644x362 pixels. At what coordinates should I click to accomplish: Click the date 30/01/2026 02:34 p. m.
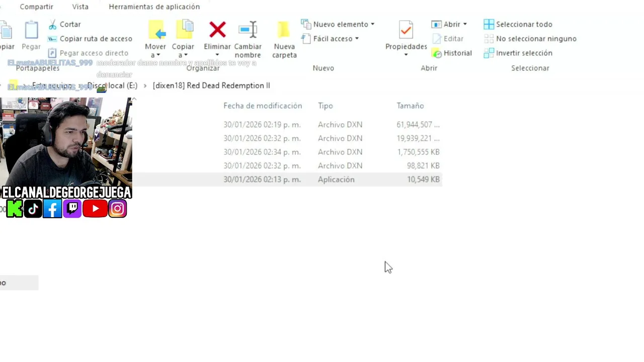click(x=262, y=152)
